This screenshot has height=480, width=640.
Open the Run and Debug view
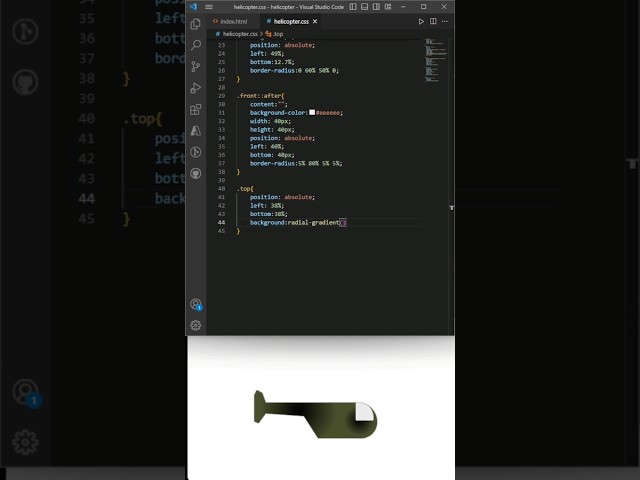[x=196, y=88]
